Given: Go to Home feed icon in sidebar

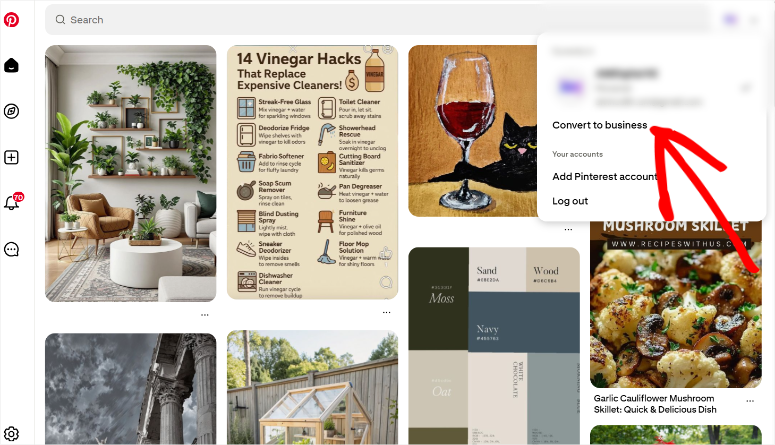Looking at the screenshot, I should tap(11, 65).
